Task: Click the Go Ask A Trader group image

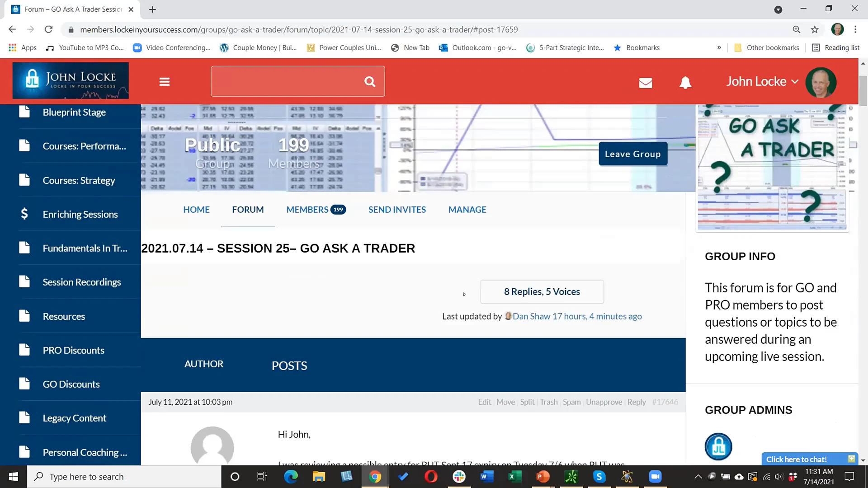Action: pos(773,167)
